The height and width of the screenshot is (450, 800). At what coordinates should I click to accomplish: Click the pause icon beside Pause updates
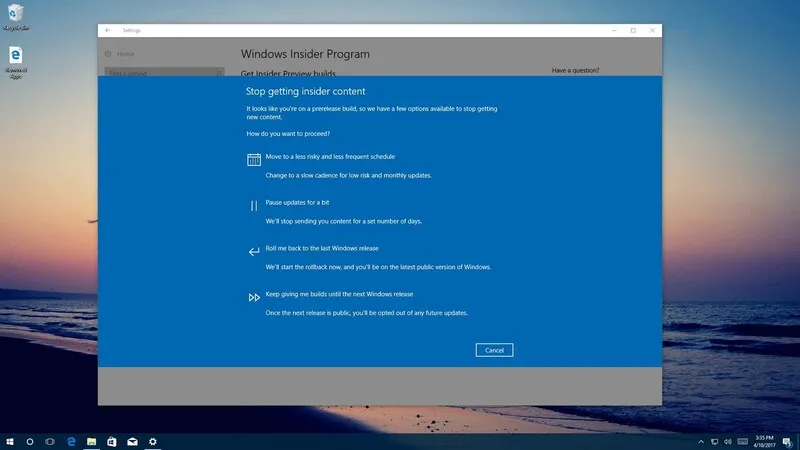point(254,206)
